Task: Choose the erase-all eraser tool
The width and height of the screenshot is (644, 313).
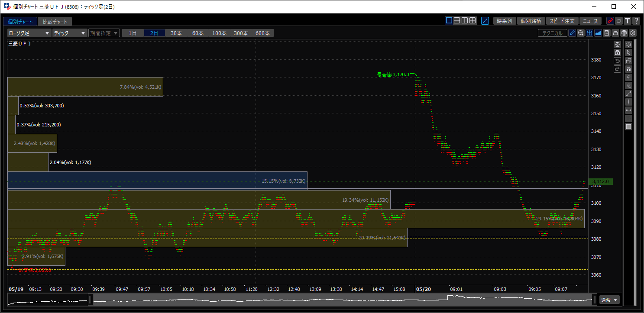Action: click(x=629, y=85)
